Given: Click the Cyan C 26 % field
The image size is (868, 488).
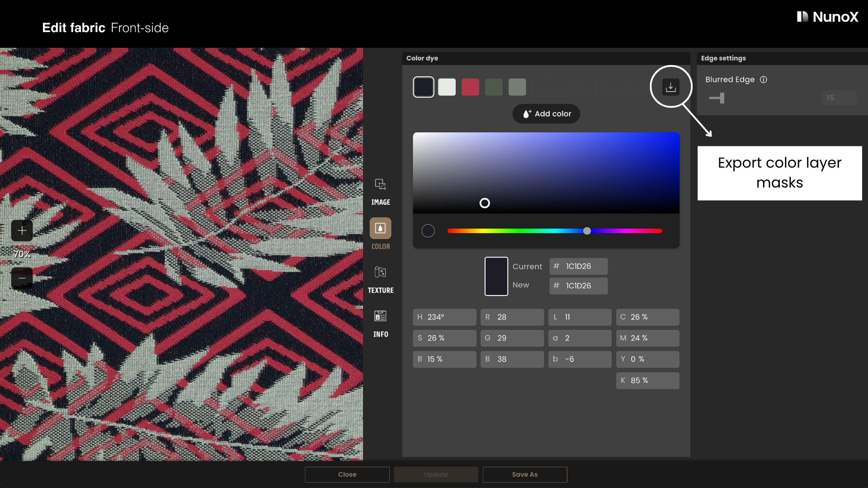Looking at the screenshot, I should (x=648, y=317).
